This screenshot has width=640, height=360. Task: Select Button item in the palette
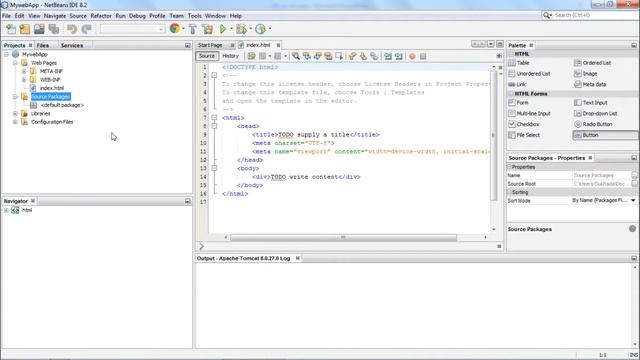pos(605,135)
